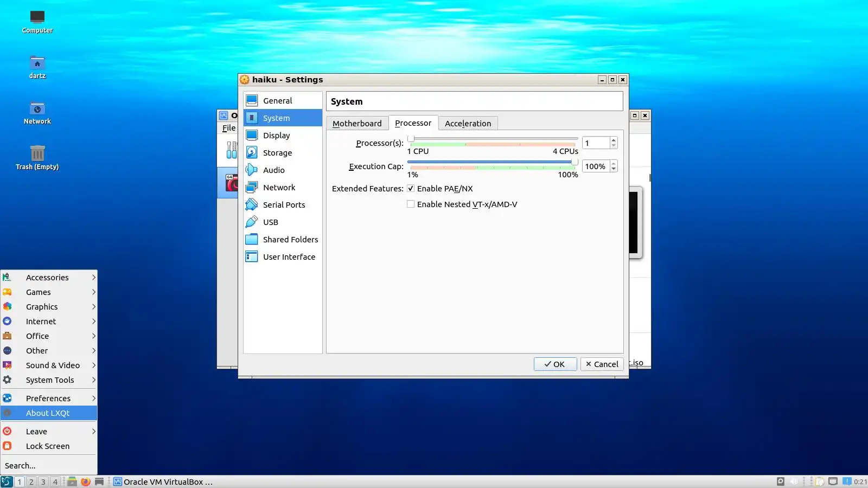Expand the Accessories submenu

click(x=49, y=278)
